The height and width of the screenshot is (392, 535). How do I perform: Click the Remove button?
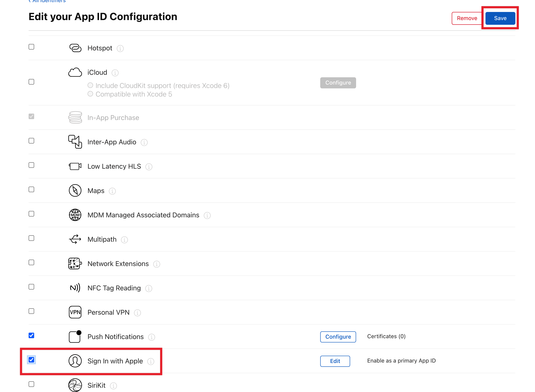click(x=466, y=18)
